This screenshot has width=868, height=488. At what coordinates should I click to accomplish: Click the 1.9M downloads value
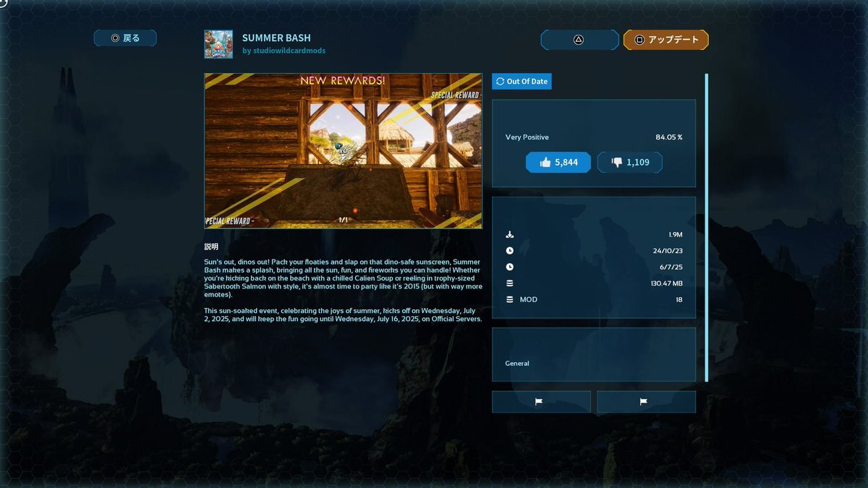point(676,235)
